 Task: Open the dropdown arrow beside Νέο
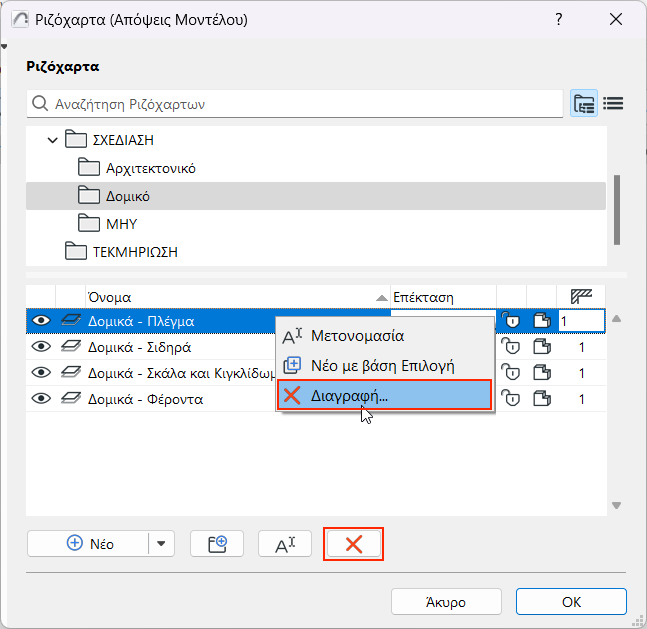(161, 544)
